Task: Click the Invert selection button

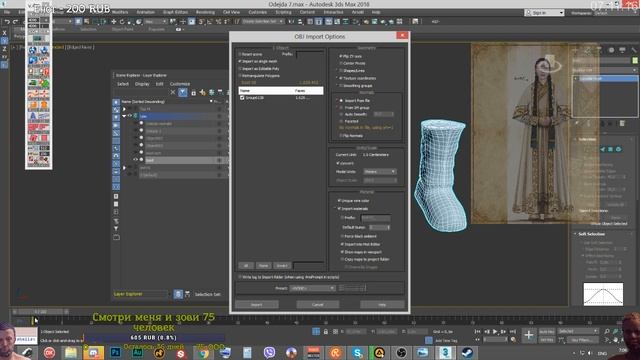Action: point(282,266)
